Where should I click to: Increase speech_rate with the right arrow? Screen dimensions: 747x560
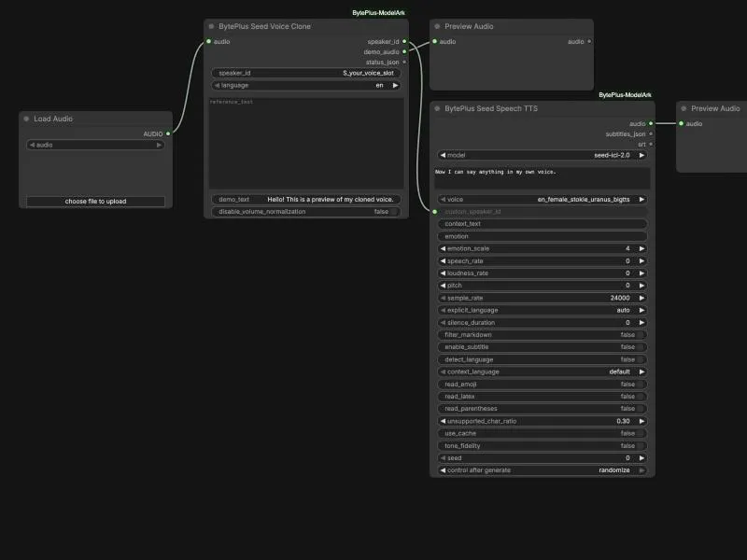click(641, 261)
